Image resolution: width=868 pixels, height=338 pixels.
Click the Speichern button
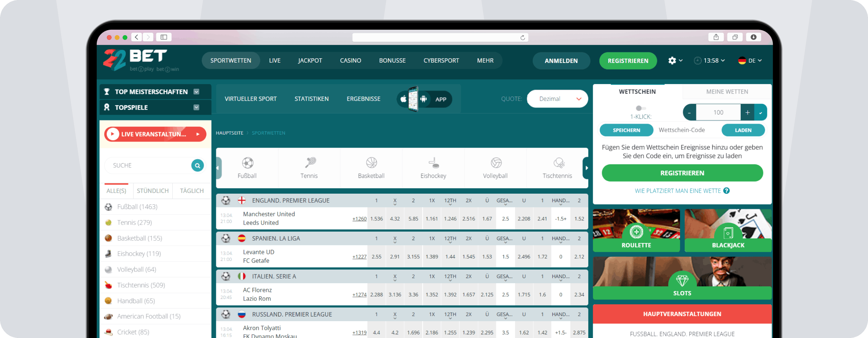click(626, 130)
